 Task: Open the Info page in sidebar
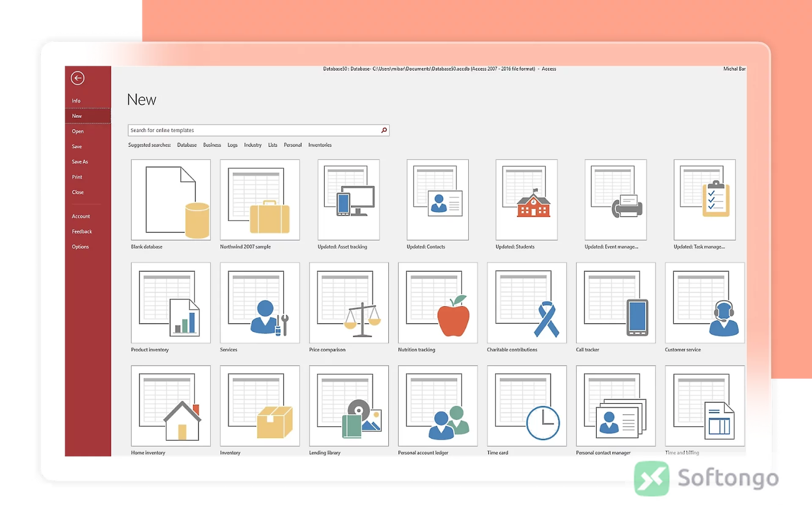tap(76, 101)
